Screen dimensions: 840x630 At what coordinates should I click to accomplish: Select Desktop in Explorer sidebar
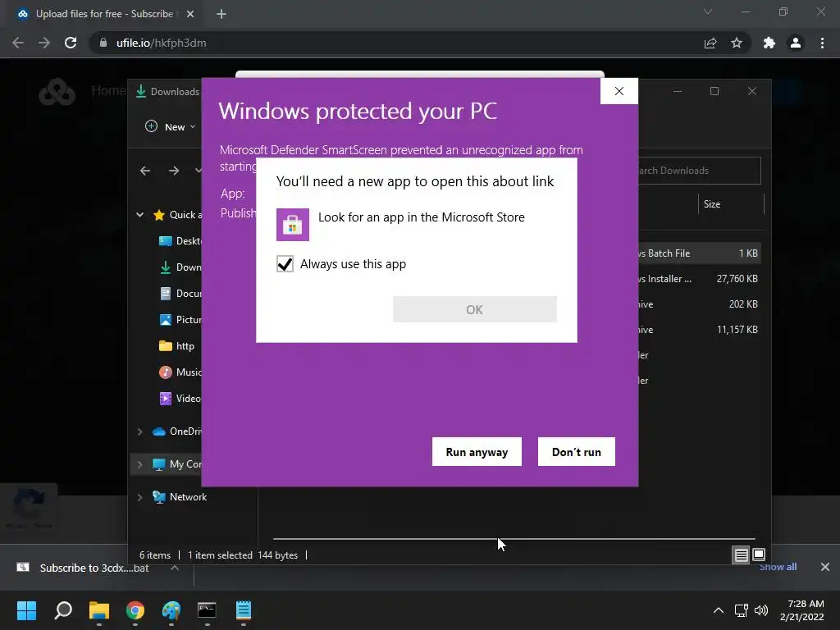coord(180,241)
